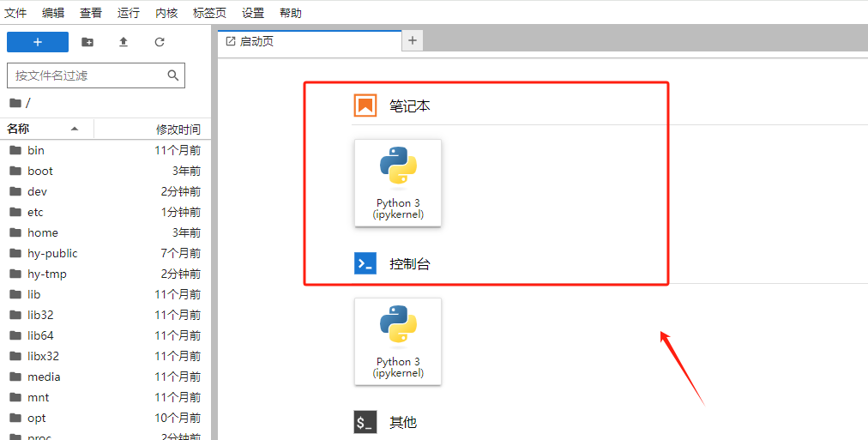The width and height of the screenshot is (868, 440).
Task: Open the 设置 menu
Action: (254, 13)
